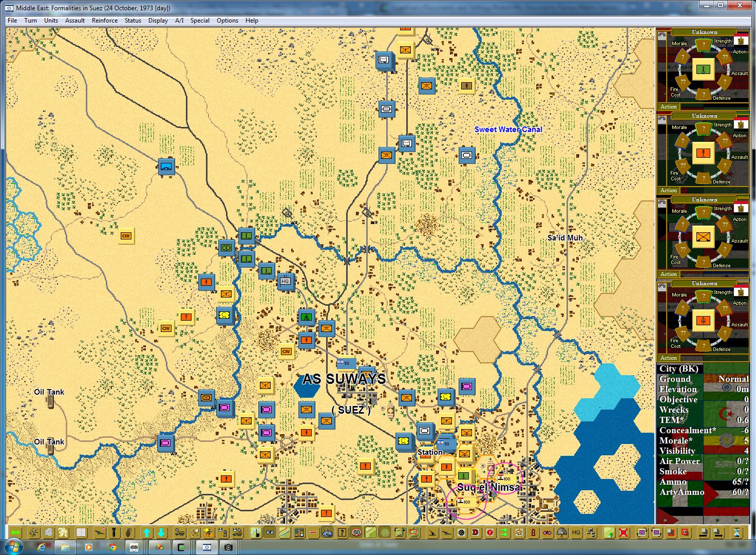
Task: Open the Options menu
Action: pos(227,21)
